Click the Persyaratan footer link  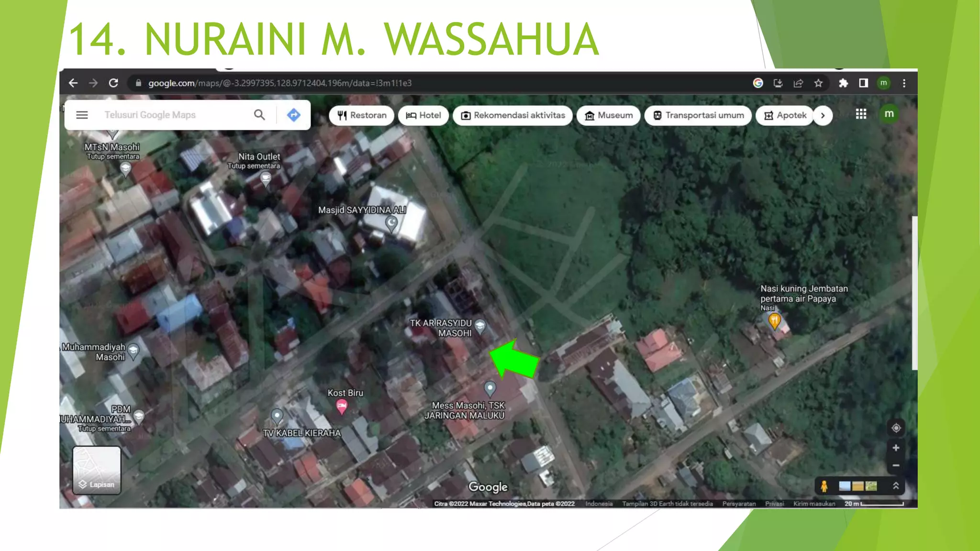pos(739,504)
